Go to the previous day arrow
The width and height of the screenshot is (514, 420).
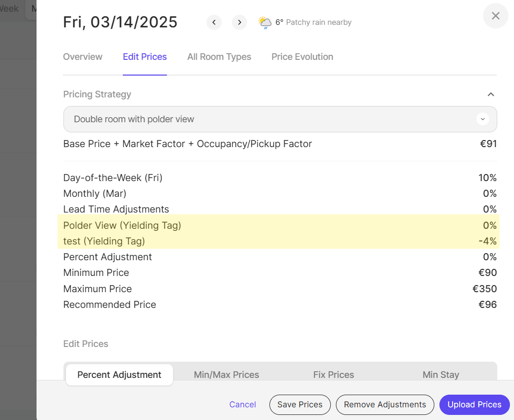pyautogui.click(x=214, y=22)
